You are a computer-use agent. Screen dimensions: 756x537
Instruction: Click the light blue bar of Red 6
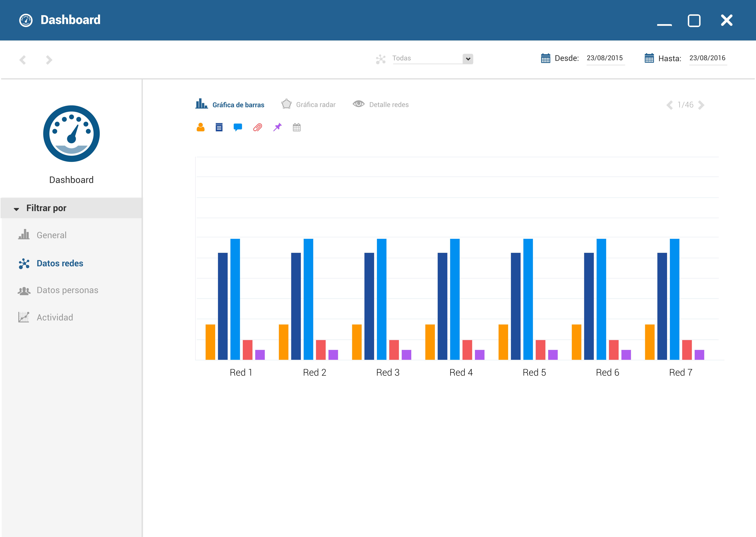pos(601,299)
